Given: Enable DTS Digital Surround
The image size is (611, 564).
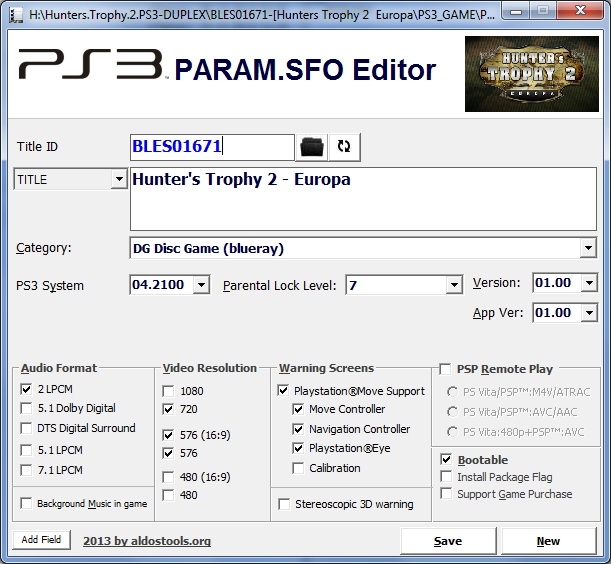Looking at the screenshot, I should point(26,428).
